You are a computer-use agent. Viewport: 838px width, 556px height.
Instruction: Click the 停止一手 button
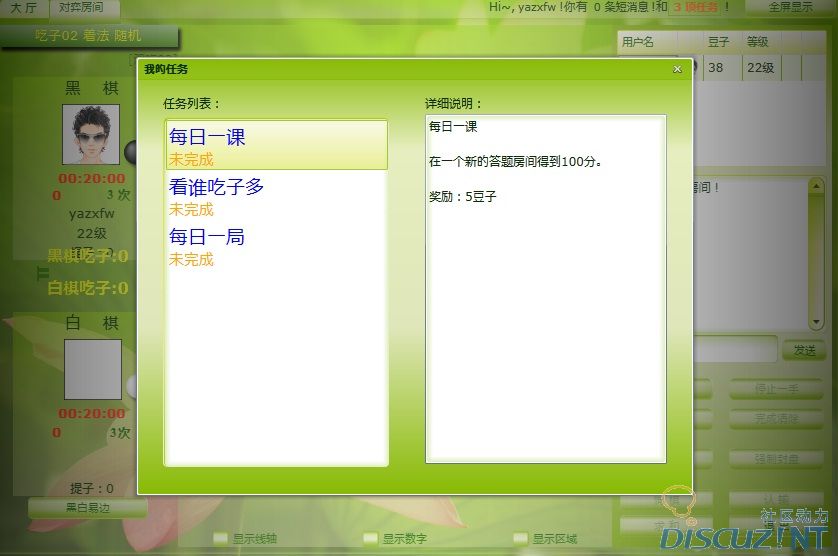777,389
